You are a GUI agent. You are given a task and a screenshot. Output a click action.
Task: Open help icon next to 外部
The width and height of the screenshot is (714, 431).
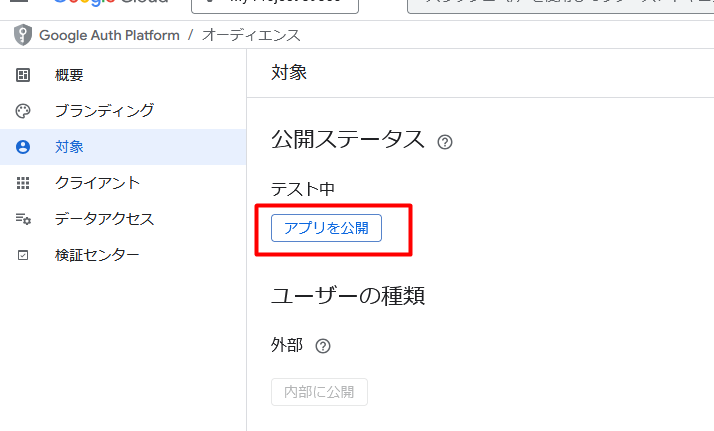[323, 346]
